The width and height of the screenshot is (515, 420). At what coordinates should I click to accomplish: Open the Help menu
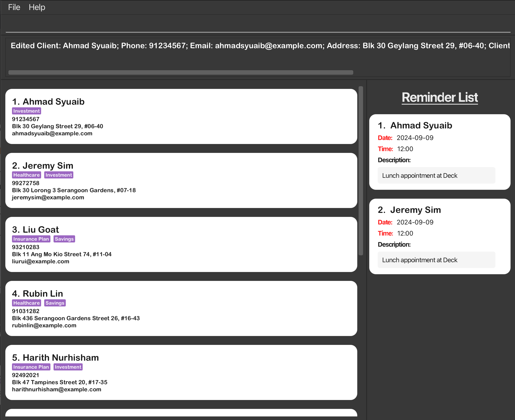coord(37,7)
